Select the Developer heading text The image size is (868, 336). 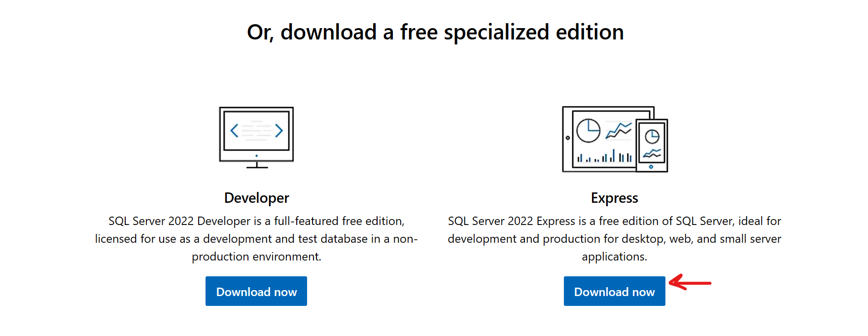click(x=256, y=198)
